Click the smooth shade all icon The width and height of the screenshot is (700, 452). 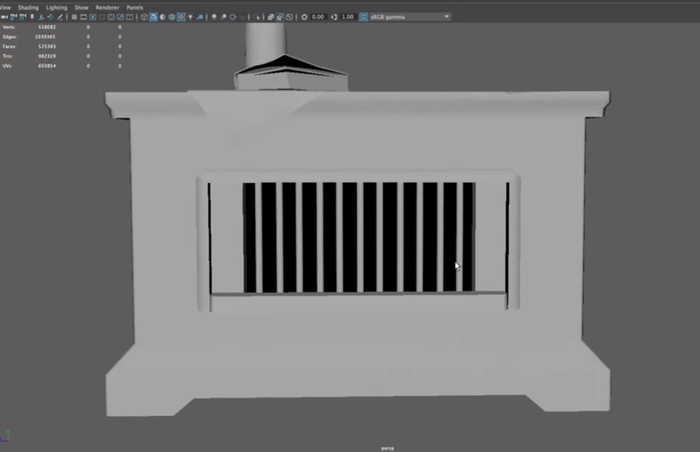[153, 17]
